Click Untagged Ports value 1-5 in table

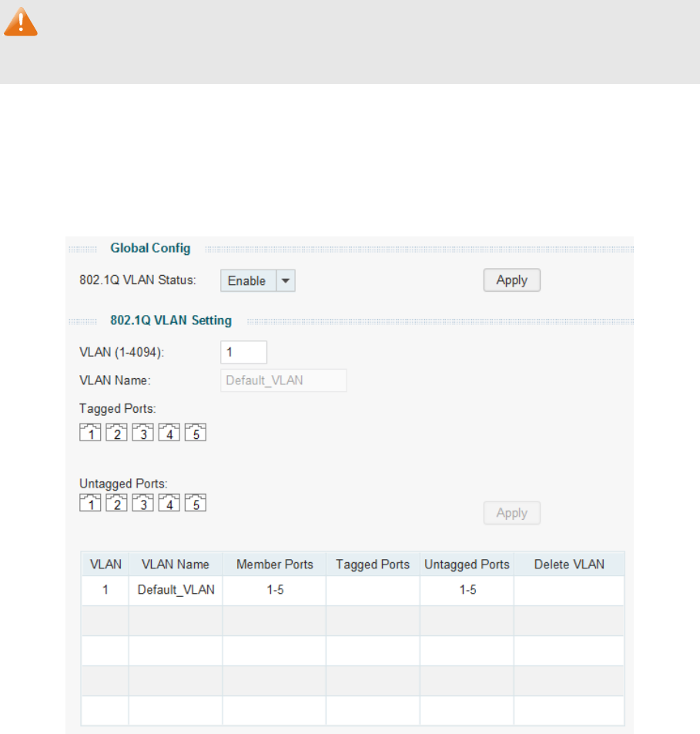click(x=467, y=590)
